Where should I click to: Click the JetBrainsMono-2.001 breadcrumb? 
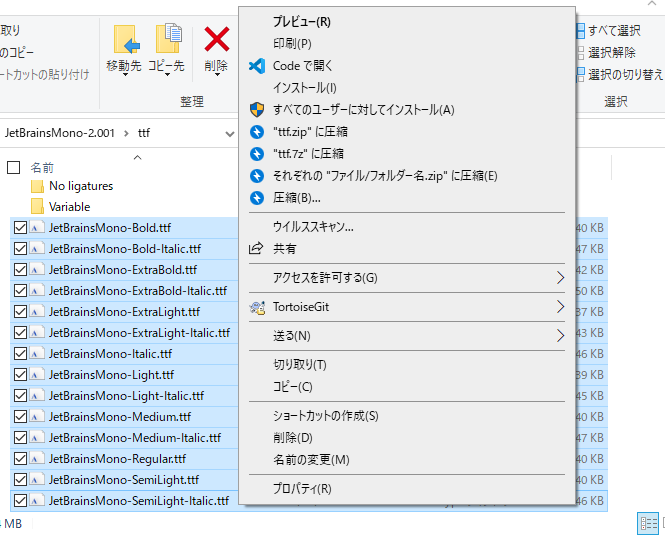coord(59,133)
